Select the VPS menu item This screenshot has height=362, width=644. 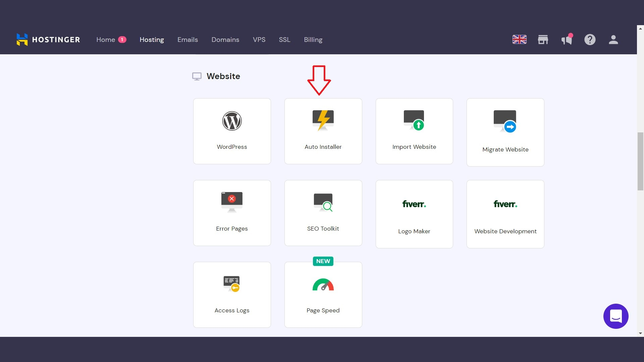(259, 40)
